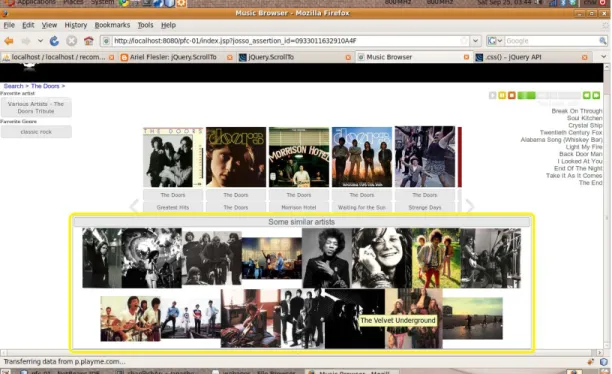Viewport: 612px width, 374px height.
Task: Skip to the next track with the green button
Action: click(596, 95)
